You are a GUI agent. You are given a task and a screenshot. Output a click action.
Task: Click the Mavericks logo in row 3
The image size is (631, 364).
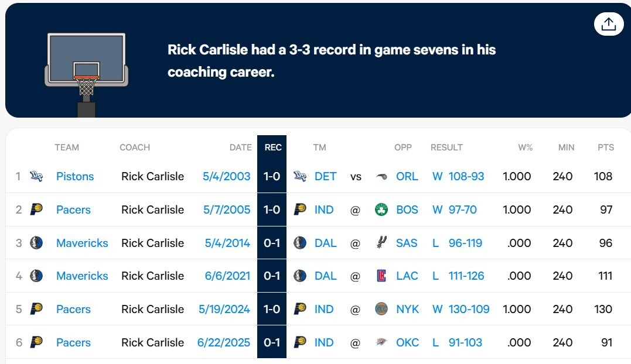(36, 243)
